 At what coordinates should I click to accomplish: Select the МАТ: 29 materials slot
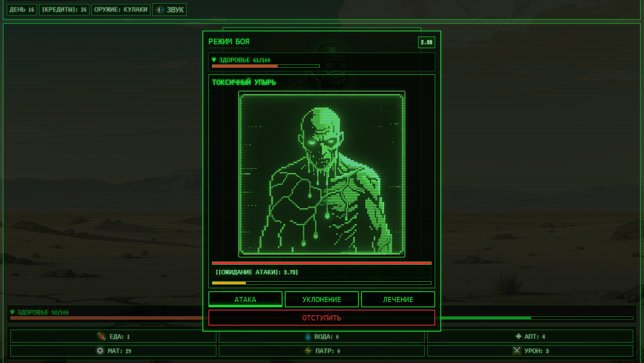pyautogui.click(x=113, y=351)
